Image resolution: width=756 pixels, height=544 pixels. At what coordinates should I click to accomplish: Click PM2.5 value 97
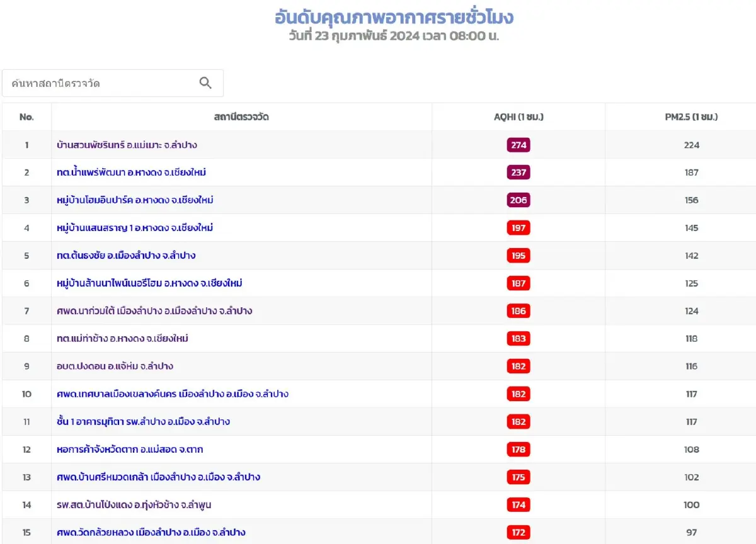[692, 533]
